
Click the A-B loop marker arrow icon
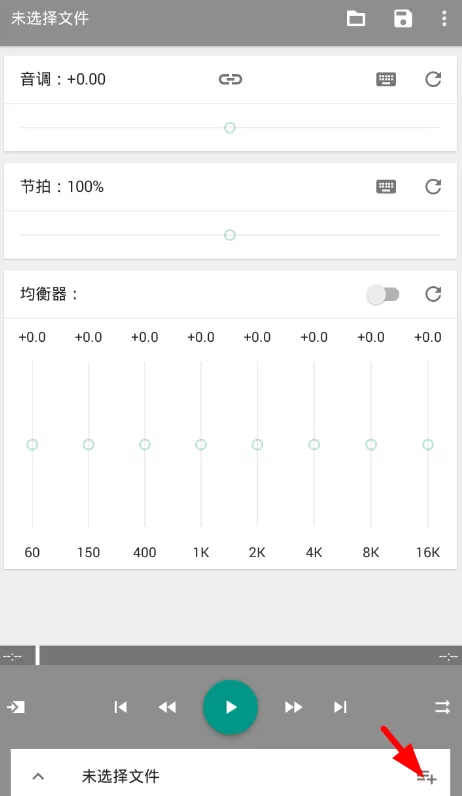[16, 707]
